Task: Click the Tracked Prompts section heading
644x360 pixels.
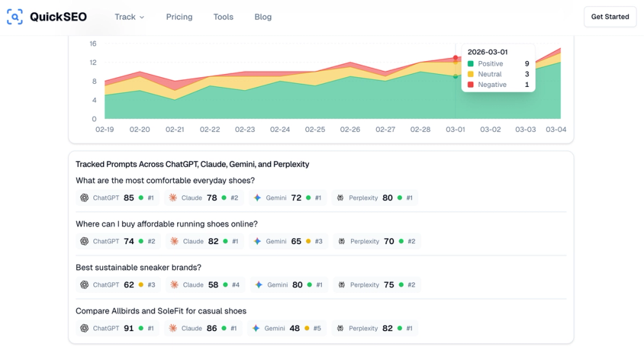Action: 192,164
